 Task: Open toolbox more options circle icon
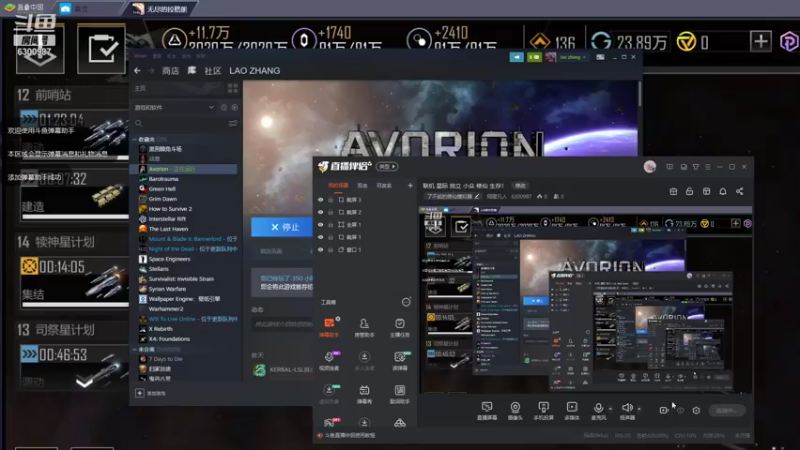click(406, 302)
